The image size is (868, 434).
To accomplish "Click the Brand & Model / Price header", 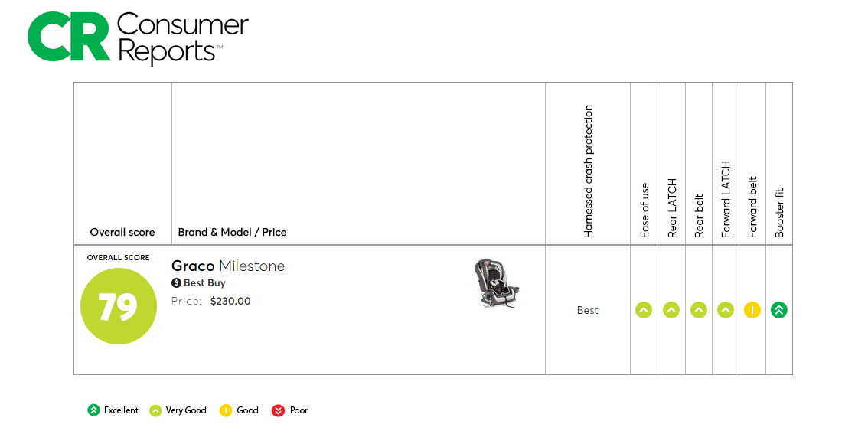I will tap(232, 232).
